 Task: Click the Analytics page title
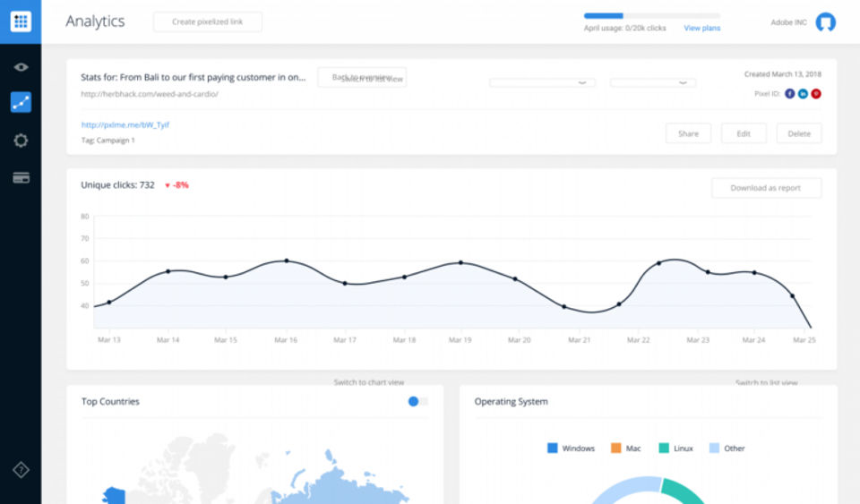[x=96, y=21]
